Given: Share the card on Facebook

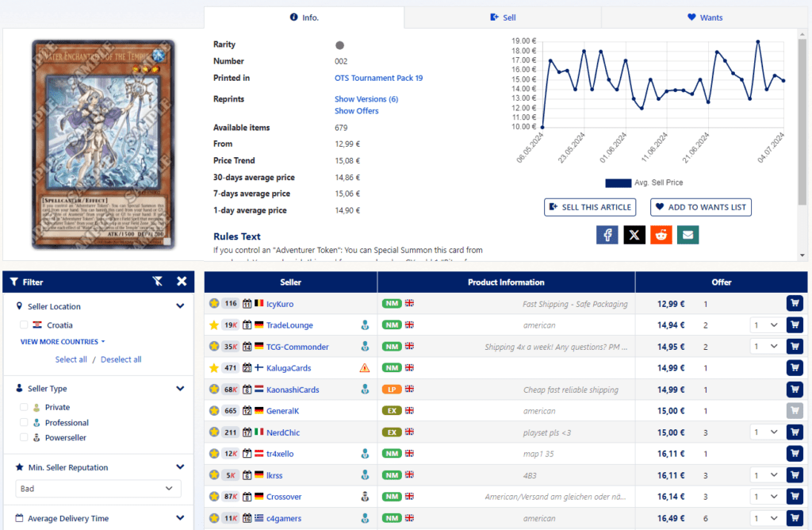Looking at the screenshot, I should [x=607, y=235].
